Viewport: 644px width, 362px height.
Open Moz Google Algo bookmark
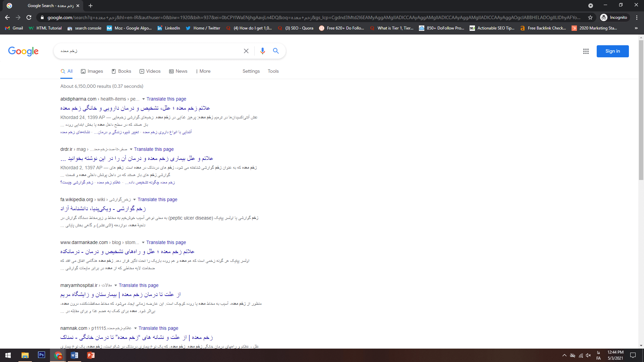click(x=129, y=28)
